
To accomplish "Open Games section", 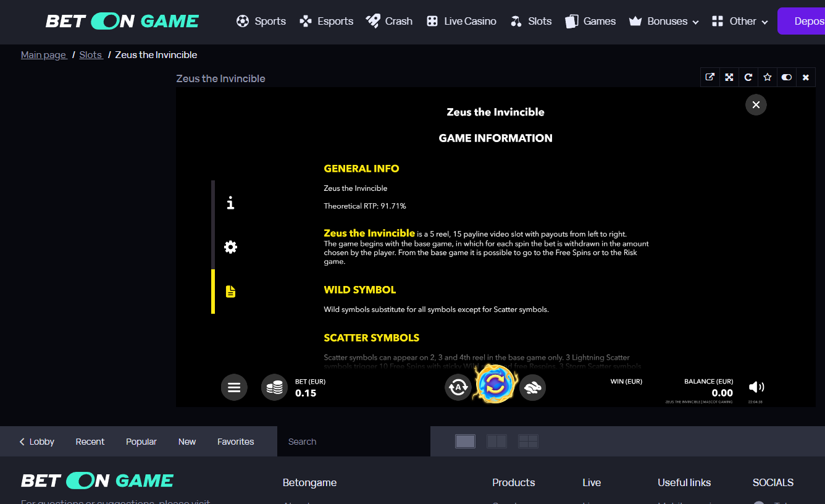I will point(590,21).
